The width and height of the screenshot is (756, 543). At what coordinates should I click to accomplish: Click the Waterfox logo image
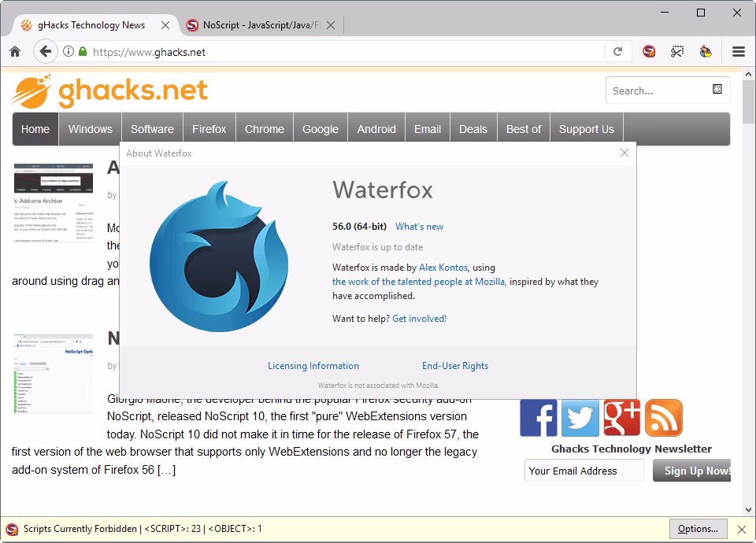point(219,257)
